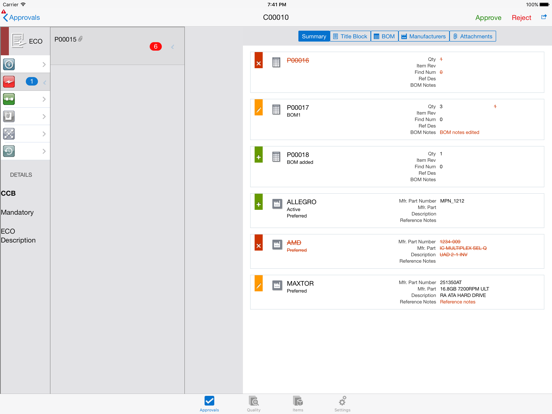Click the Mandatory details label
Screen dimensions: 552x414
pos(17,212)
